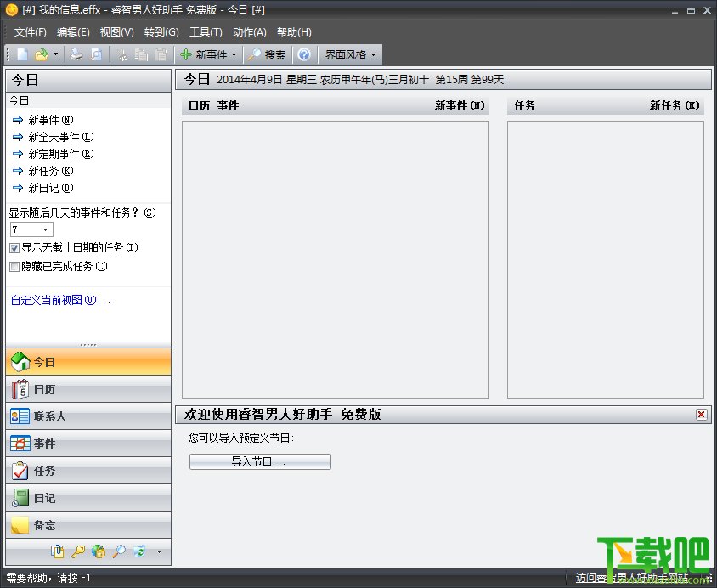Open the 编辑(E) menu

(x=73, y=32)
